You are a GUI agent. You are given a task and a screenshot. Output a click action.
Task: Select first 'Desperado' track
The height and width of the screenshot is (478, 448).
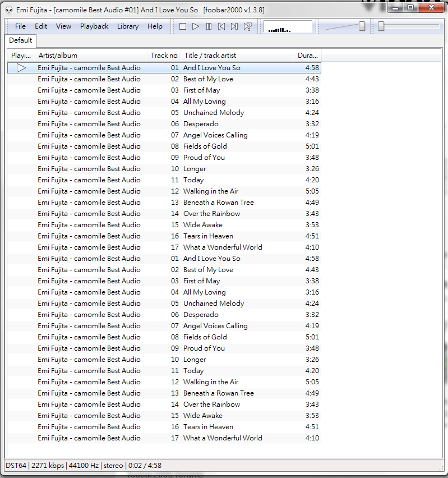tap(164, 124)
